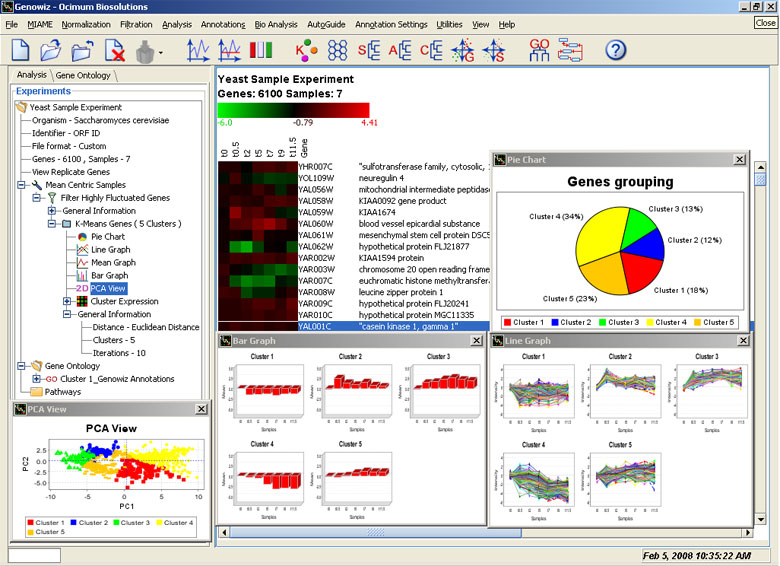Expand Cluster 1_Genowiz Annotations node
Image resolution: width=780 pixels, height=566 pixels.
pos(36,379)
